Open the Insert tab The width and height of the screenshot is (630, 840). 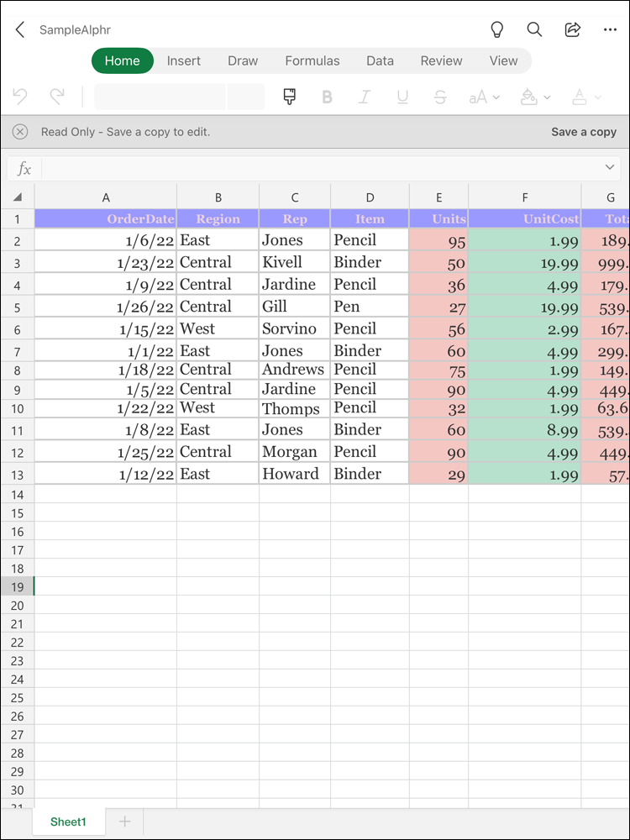pyautogui.click(x=184, y=60)
